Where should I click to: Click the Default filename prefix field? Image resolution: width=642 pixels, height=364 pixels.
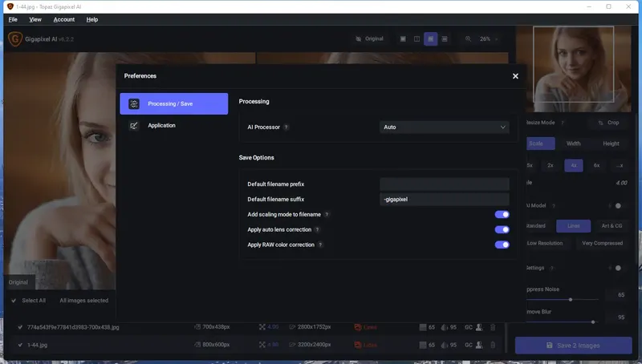click(x=445, y=184)
